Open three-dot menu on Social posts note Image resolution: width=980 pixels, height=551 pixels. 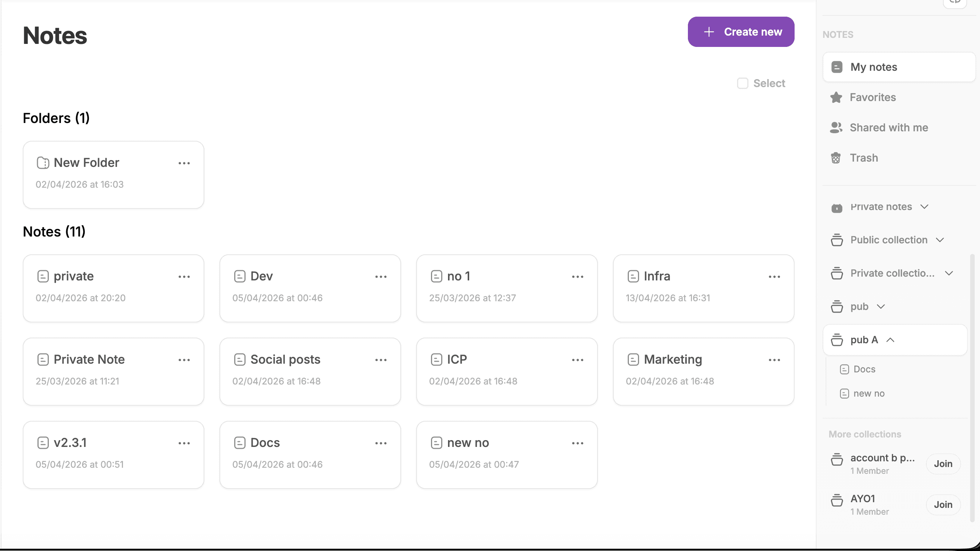pos(381,360)
